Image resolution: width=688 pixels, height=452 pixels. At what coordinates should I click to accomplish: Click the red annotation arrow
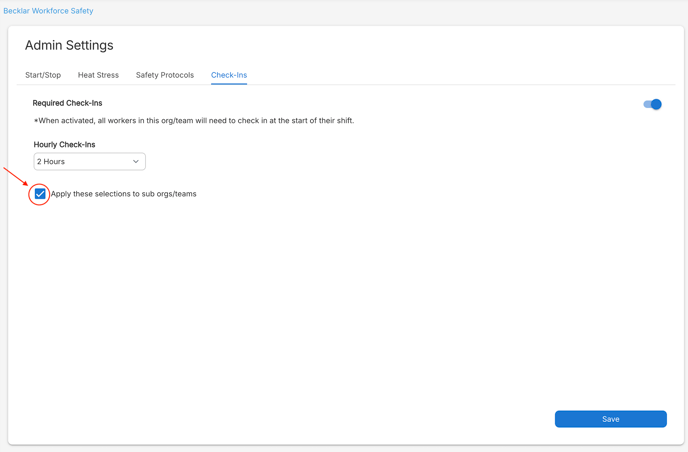tap(15, 176)
